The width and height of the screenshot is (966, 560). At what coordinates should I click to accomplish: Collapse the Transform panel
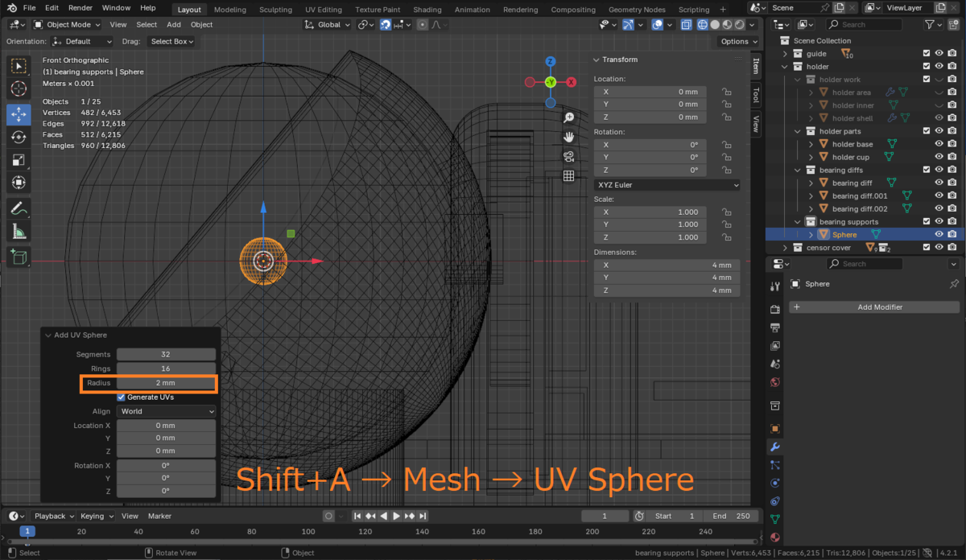point(597,60)
